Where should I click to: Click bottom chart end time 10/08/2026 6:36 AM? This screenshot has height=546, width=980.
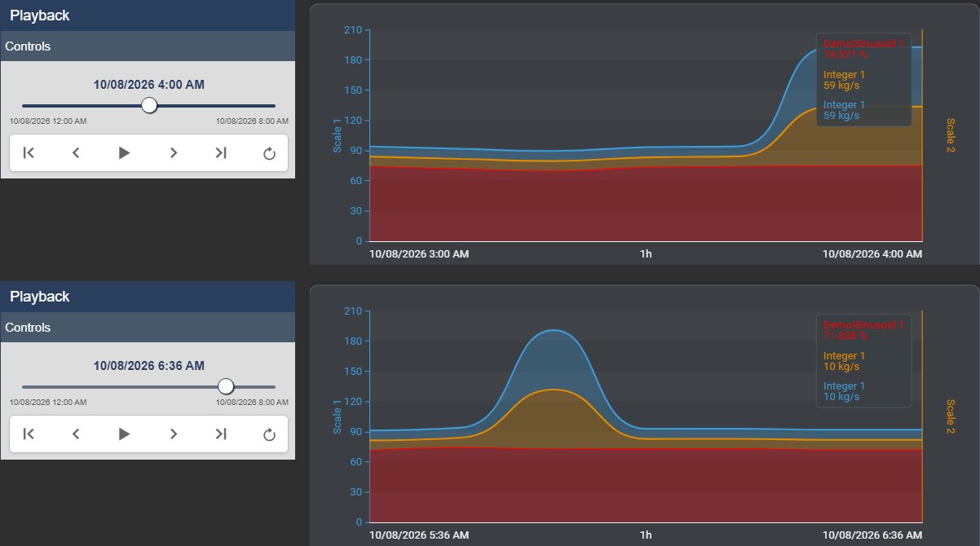point(872,535)
